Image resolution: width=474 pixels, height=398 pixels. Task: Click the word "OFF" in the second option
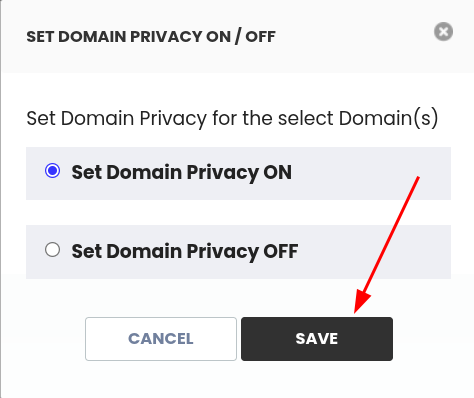click(x=281, y=251)
